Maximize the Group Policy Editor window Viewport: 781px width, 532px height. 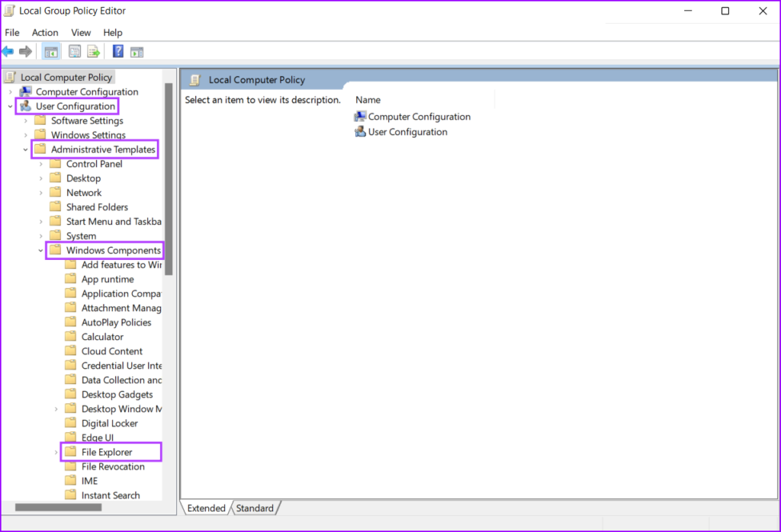pos(725,11)
